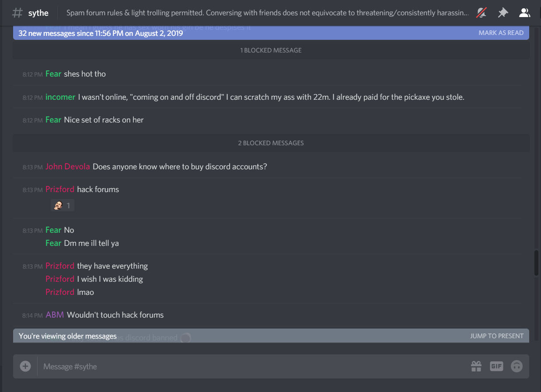Open the Nitro gift icon
Screen dimensions: 541x392
coord(476,366)
